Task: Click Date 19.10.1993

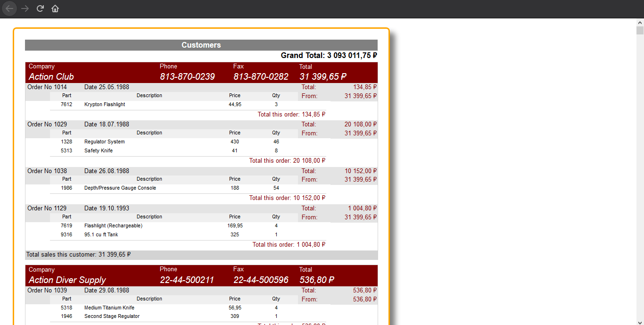Action: coord(107,208)
